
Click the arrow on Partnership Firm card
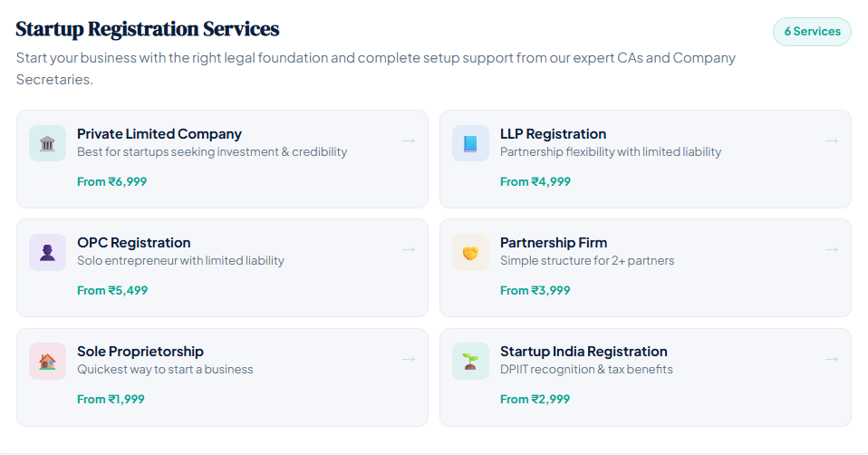(832, 249)
